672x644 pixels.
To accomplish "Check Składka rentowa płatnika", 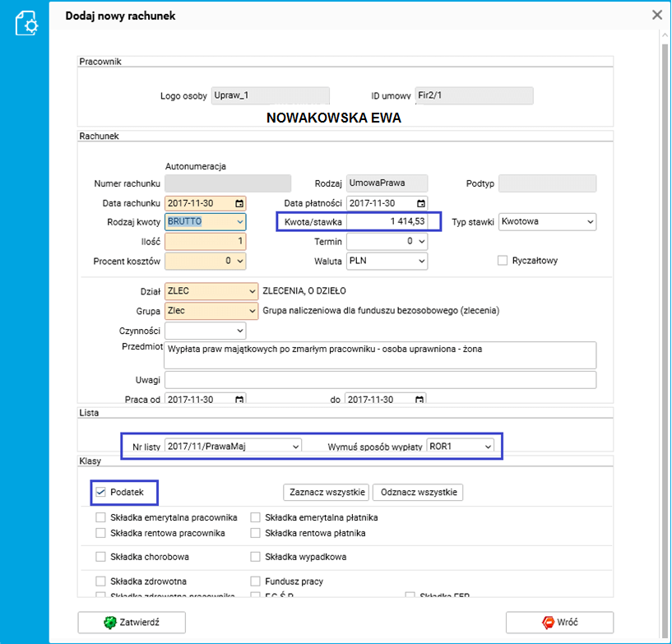I will coord(256,533).
